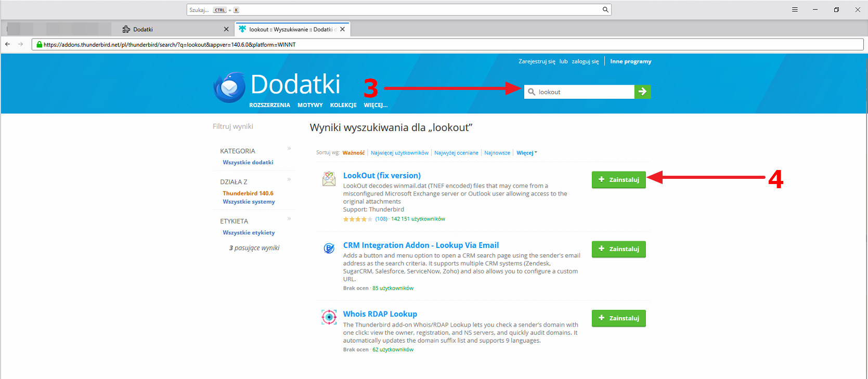
Task: Select Wszystkie dodatki category filter
Action: tap(248, 162)
